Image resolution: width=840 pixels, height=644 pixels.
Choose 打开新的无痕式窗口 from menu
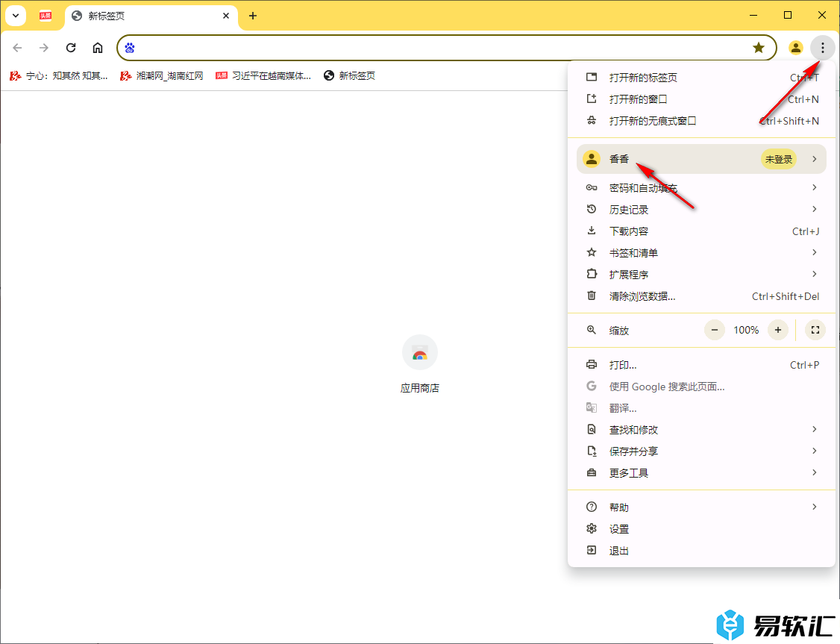[x=701, y=121]
